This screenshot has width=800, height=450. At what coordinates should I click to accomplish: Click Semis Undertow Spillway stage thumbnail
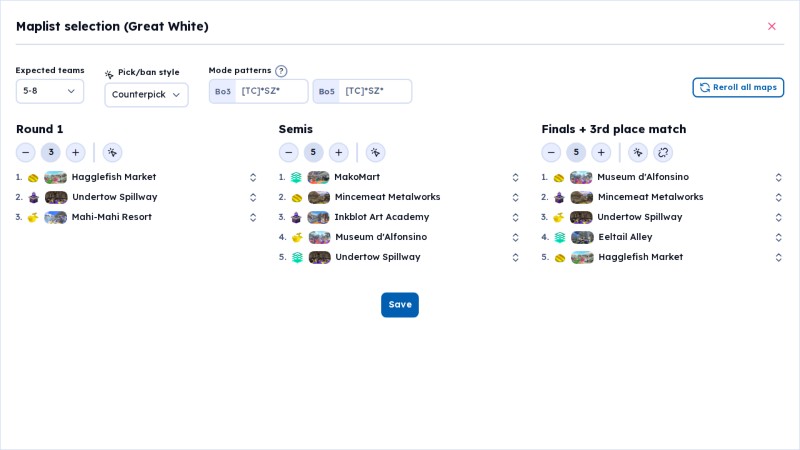(319, 257)
